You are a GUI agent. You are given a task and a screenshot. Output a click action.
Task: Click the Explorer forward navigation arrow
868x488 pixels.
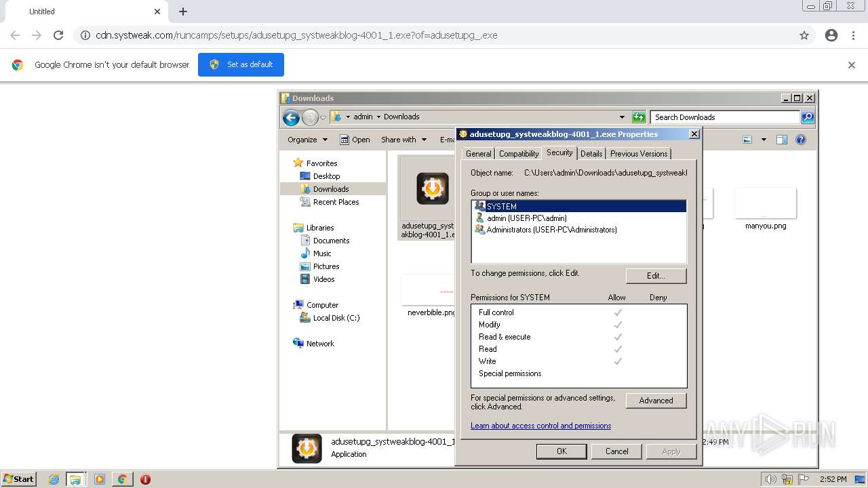click(310, 117)
